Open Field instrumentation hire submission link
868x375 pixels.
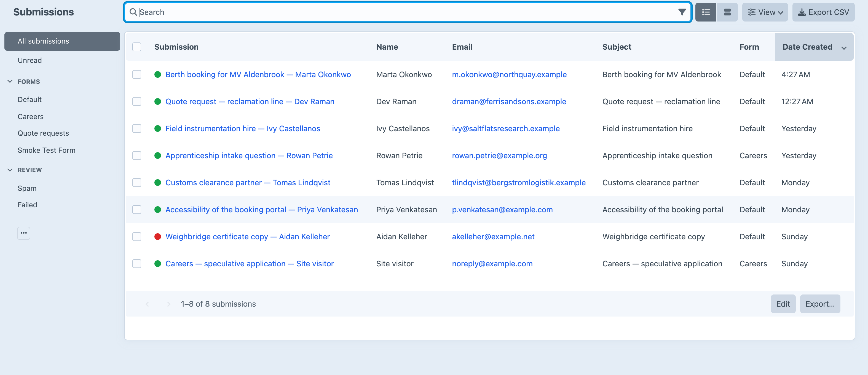click(x=243, y=128)
